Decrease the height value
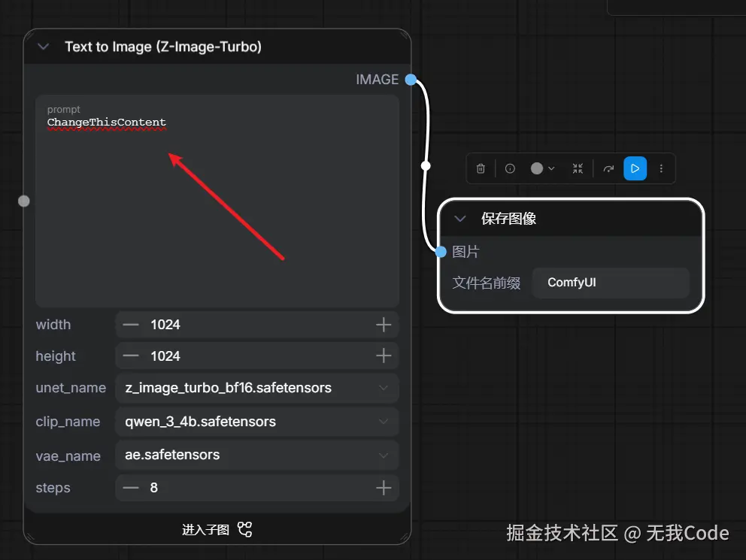Image resolution: width=746 pixels, height=560 pixels. click(130, 356)
